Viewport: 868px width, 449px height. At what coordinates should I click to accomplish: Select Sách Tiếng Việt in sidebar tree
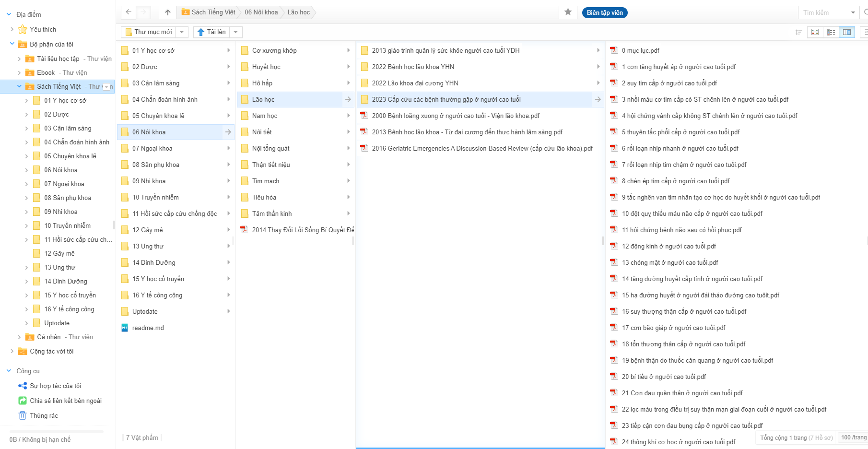(59, 86)
